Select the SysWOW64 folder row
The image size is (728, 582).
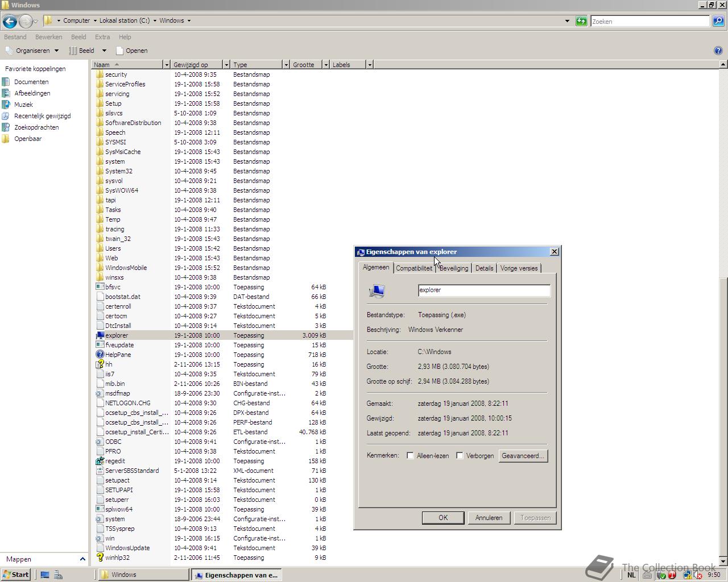click(211, 190)
